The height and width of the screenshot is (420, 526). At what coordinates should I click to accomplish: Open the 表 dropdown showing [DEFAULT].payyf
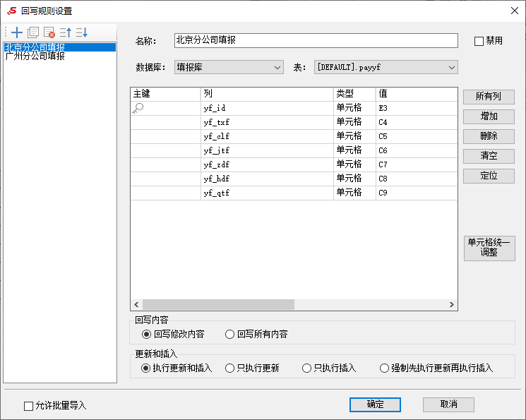[385, 67]
